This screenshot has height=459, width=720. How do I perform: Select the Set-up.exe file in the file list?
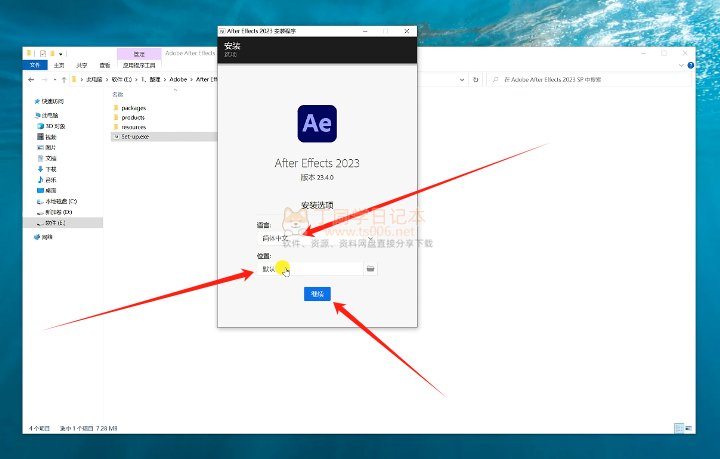(x=135, y=137)
